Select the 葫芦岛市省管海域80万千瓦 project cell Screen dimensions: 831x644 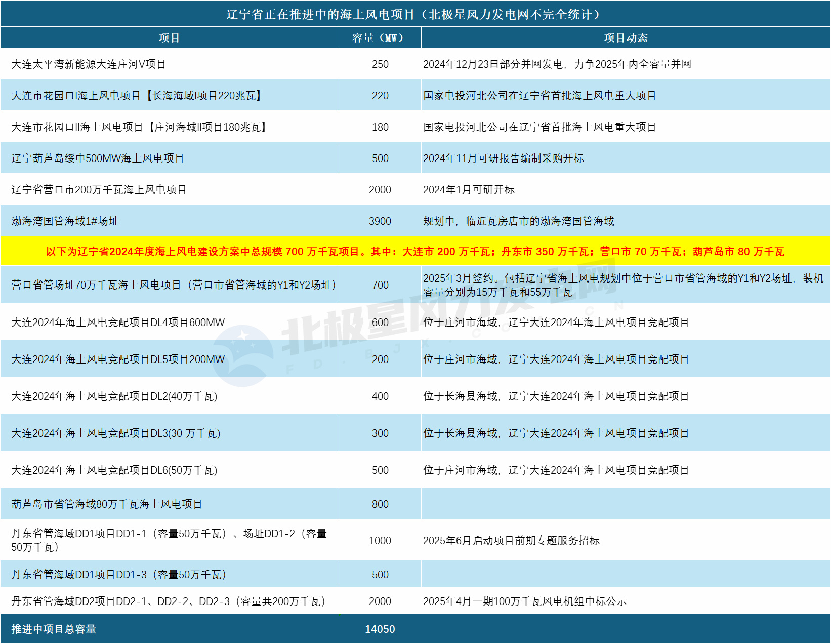(x=107, y=504)
